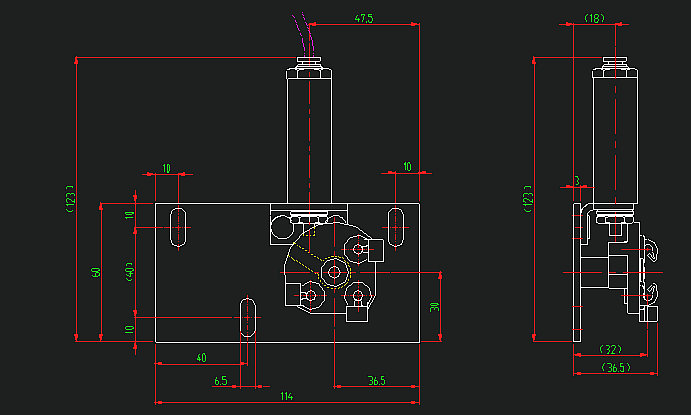This screenshot has width=691, height=415.
Task: Click the 30 vertical dimension on right
Action: pyautogui.click(x=434, y=307)
